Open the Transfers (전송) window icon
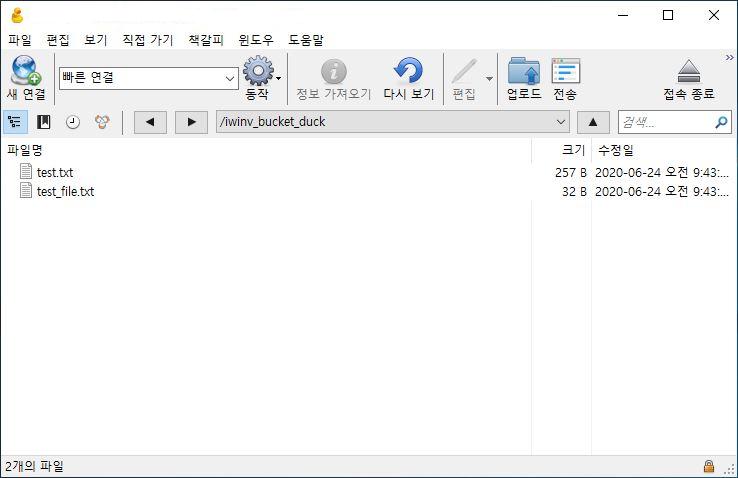Image resolution: width=738 pixels, height=478 pixels. click(x=565, y=72)
